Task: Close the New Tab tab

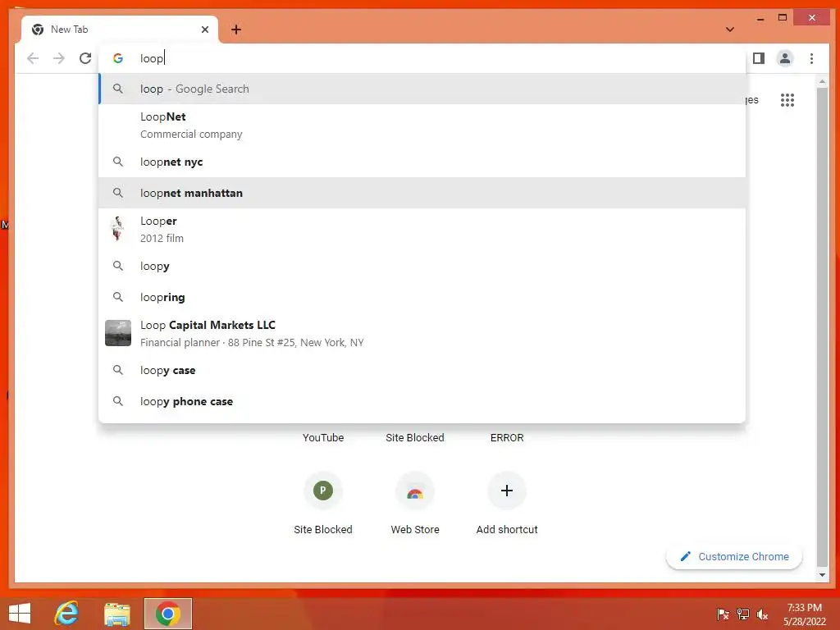Action: pos(204,30)
